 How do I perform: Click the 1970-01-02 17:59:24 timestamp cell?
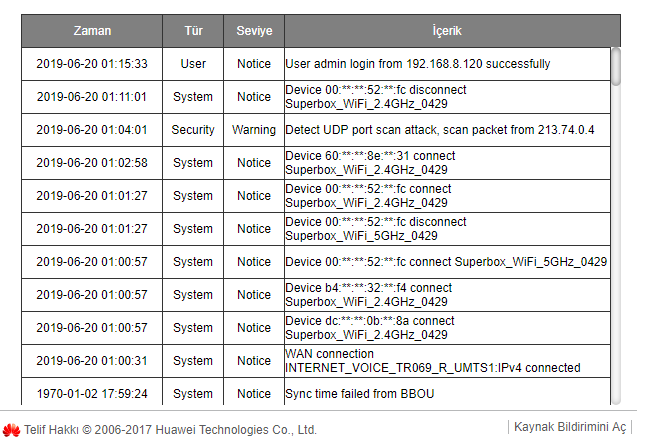tap(92, 394)
